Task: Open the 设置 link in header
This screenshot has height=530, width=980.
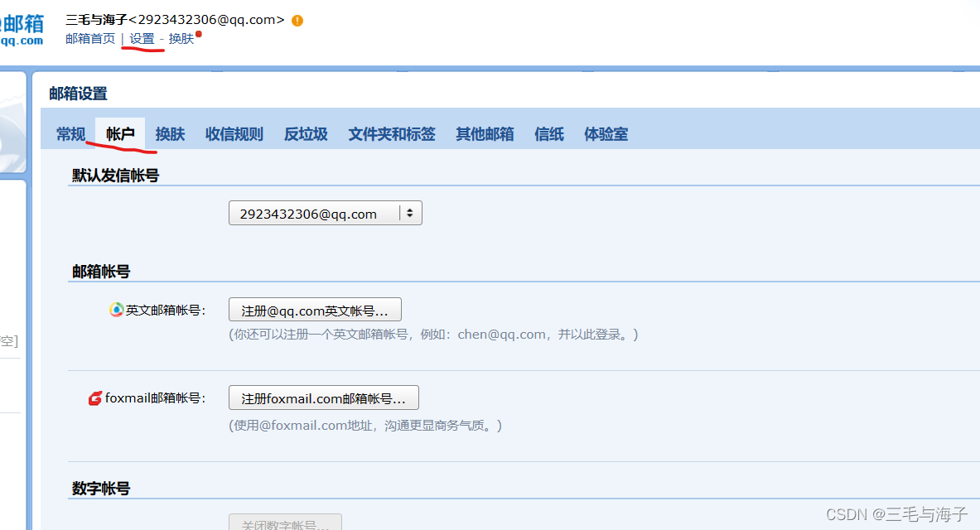Action: [142, 39]
